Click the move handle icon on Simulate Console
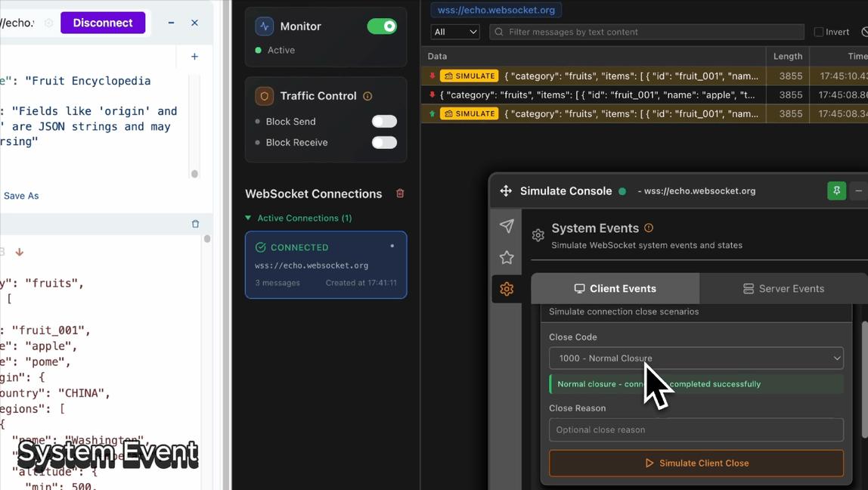The image size is (868, 490). [505, 191]
